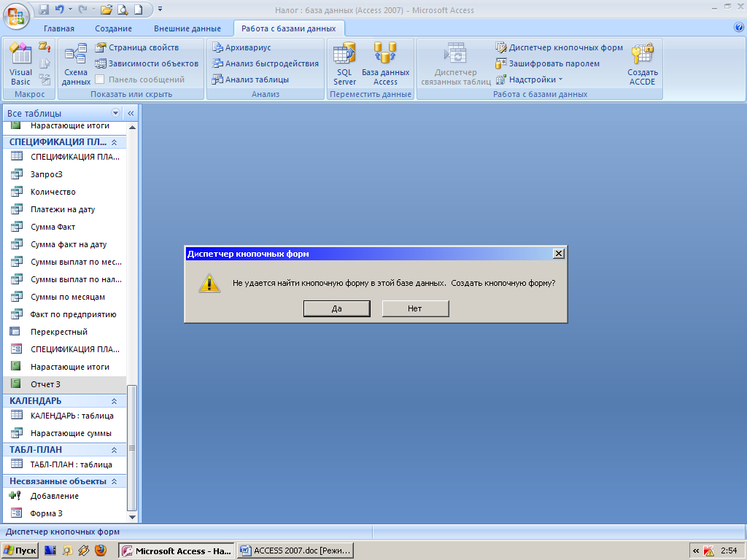Expand hidden tray icons chevron
747x560 pixels.
(x=695, y=551)
